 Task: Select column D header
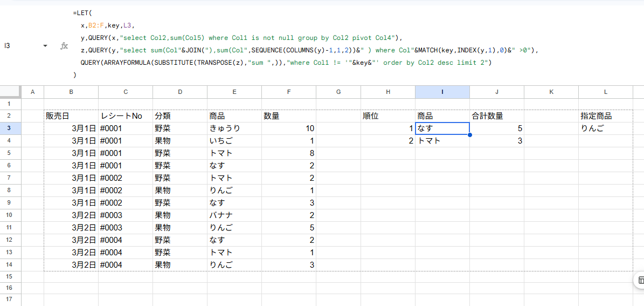(180, 92)
